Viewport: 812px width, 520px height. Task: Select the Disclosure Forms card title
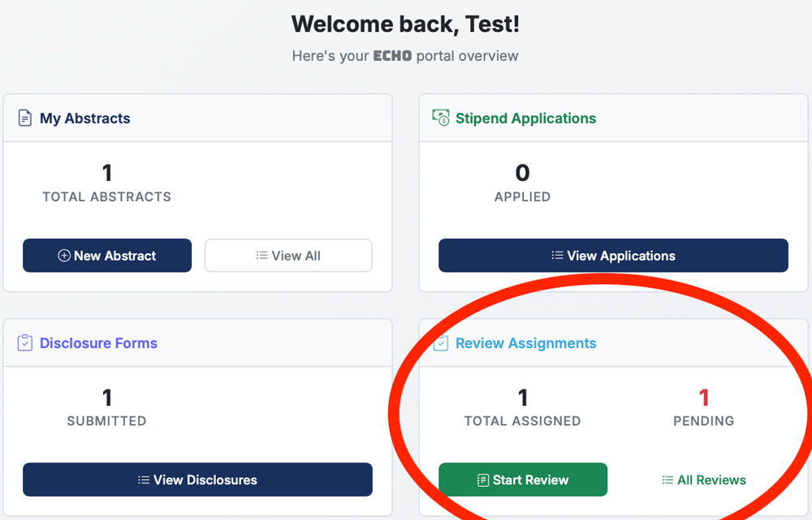point(98,343)
